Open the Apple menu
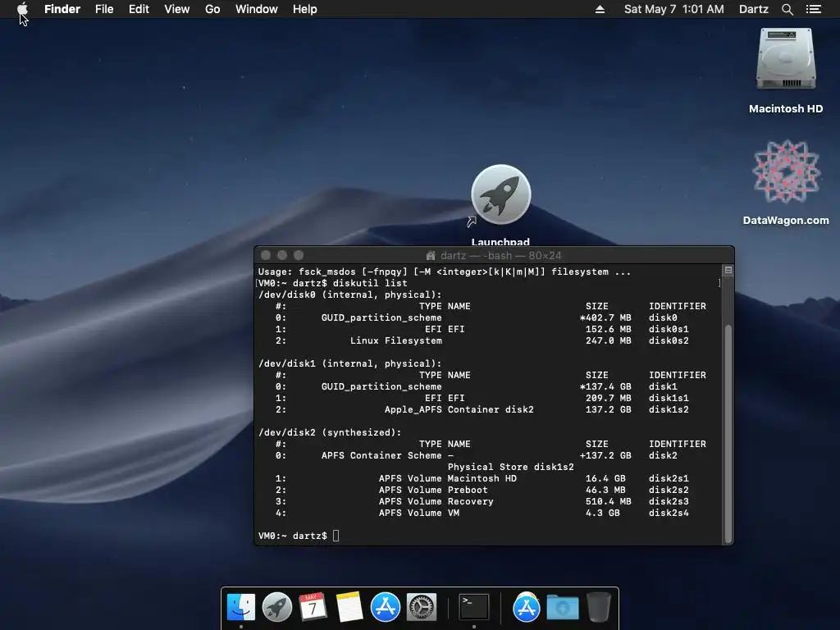This screenshot has width=840, height=630. pyautogui.click(x=22, y=9)
